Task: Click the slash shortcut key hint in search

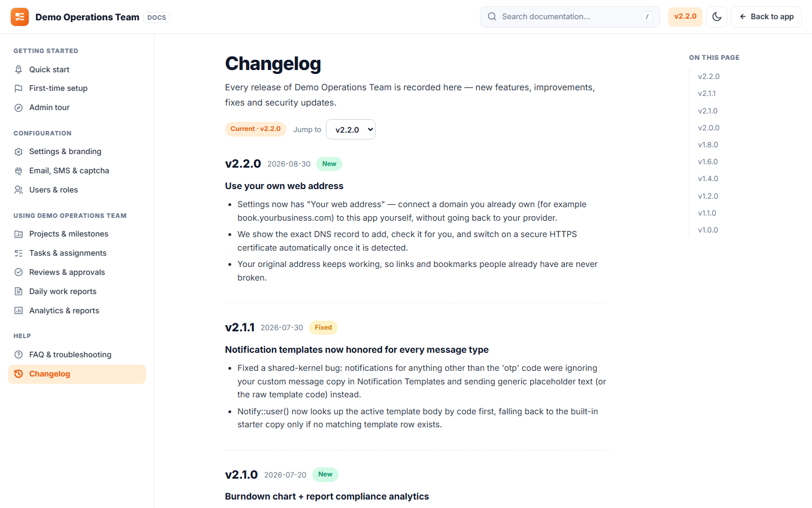Action: (647, 17)
